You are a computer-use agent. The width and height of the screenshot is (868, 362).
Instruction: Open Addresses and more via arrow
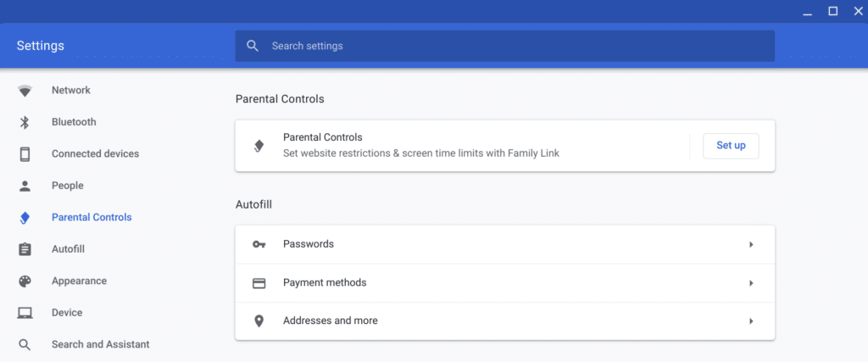751,321
